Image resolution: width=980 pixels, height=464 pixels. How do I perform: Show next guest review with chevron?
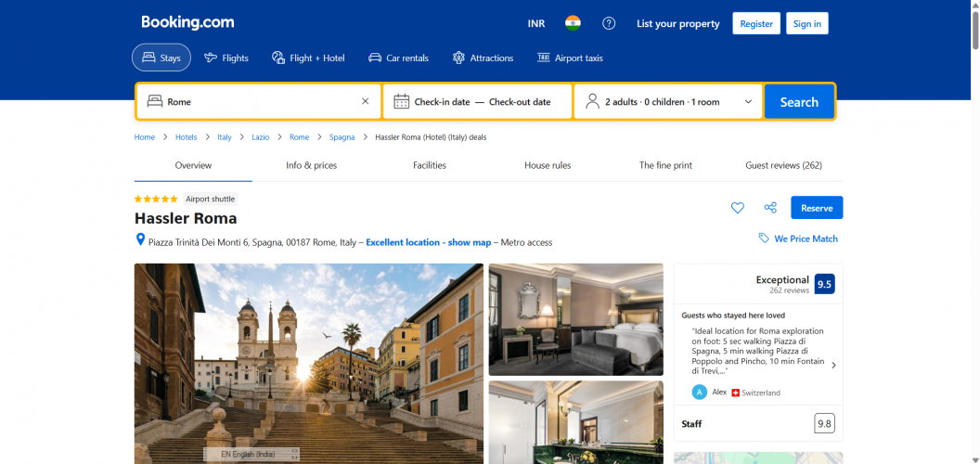(833, 366)
